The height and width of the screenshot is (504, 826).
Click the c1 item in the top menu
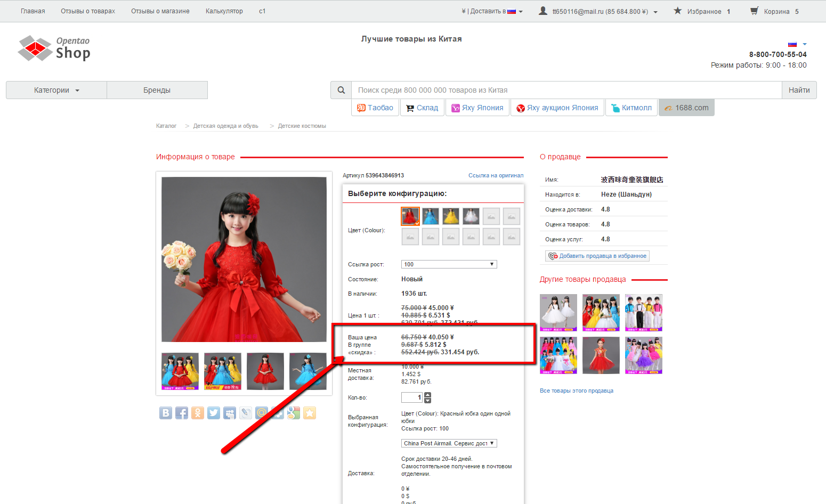click(x=262, y=11)
